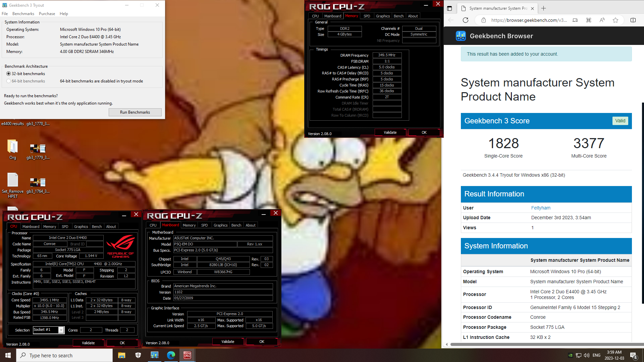Open notification center with 4 alerts
Viewport: 644px width, 362px height.
pos(633,356)
